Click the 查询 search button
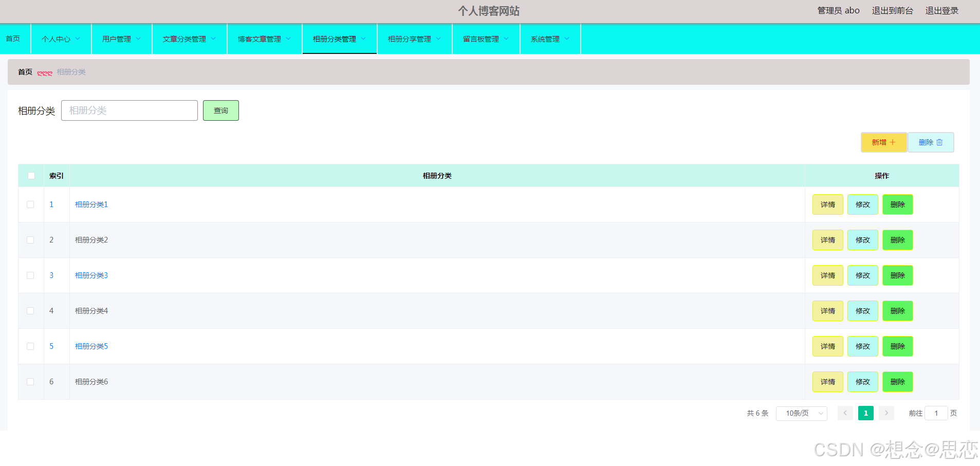This screenshot has height=466, width=980. tap(221, 110)
